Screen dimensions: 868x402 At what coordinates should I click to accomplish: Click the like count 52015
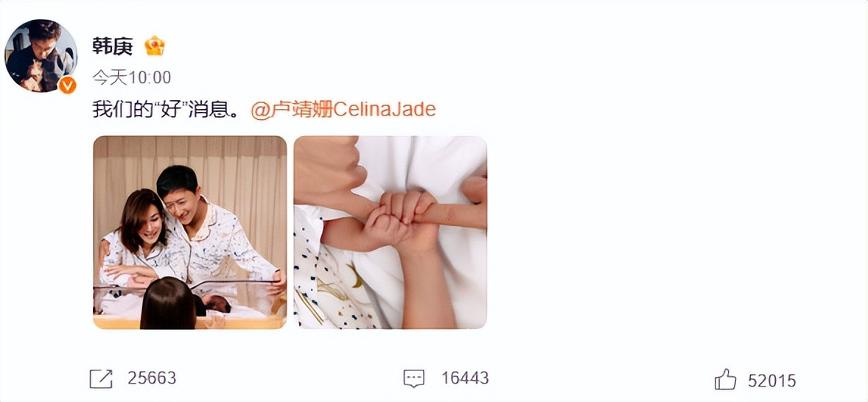pyautogui.click(x=771, y=381)
